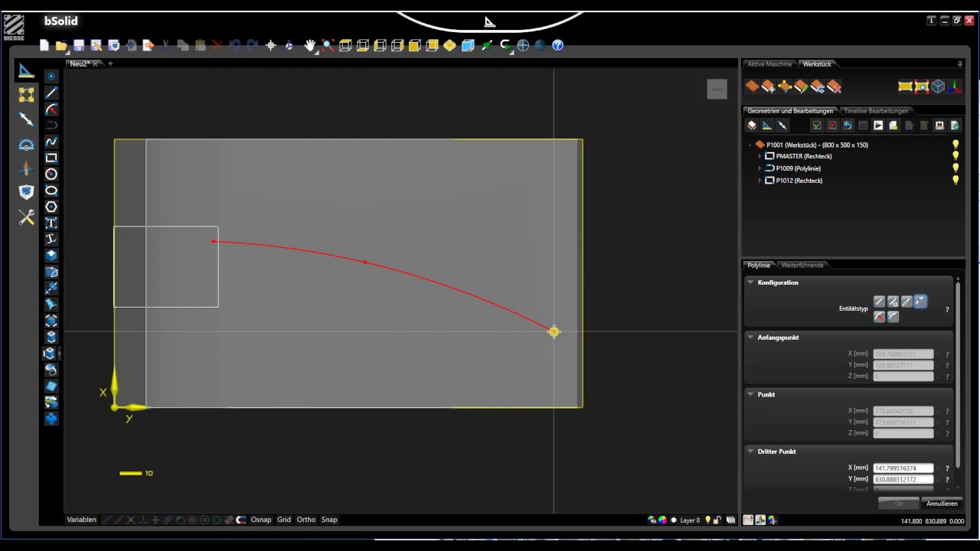The image size is (980, 551).
Task: Open the Geometrien und Bearbeitungen tab
Action: click(790, 111)
